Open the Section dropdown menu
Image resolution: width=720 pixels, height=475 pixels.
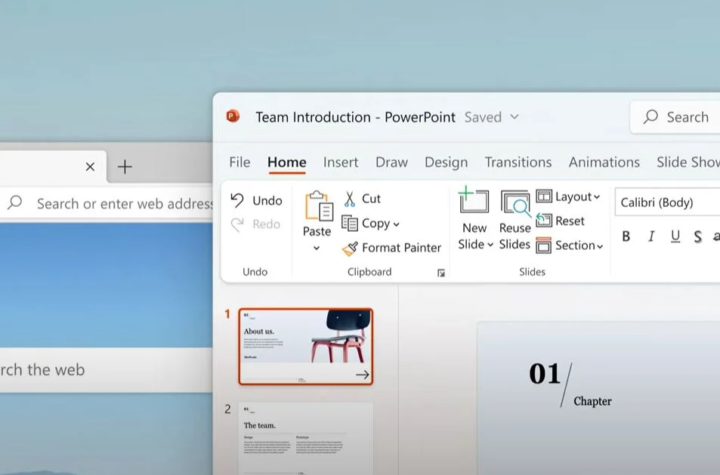(x=600, y=246)
